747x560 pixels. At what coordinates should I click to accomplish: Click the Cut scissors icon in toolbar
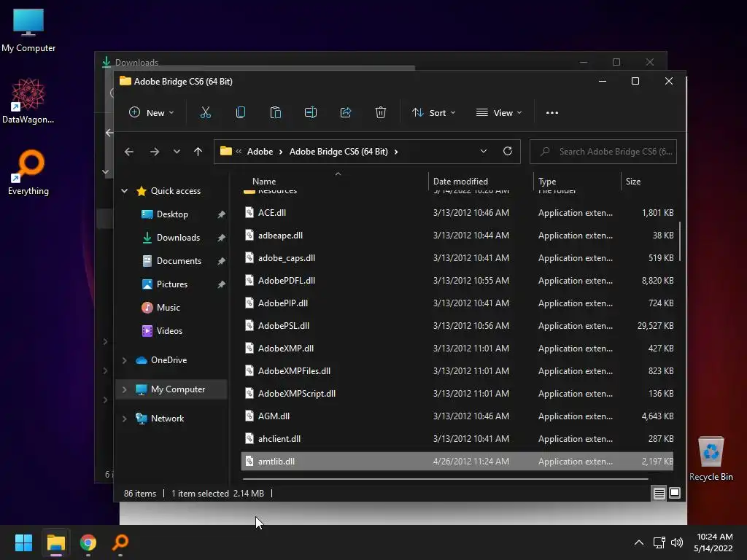tap(205, 113)
